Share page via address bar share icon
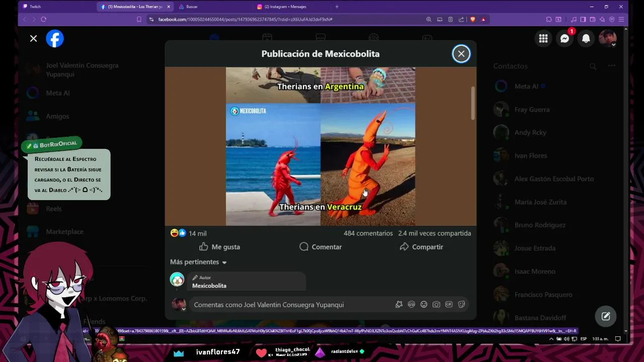The image size is (644, 362). point(461,19)
